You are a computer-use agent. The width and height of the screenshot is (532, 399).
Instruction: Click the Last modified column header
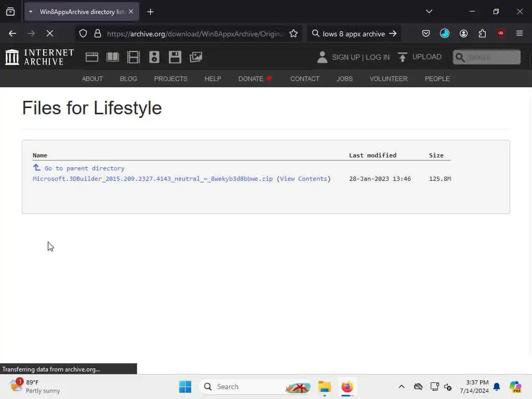373,155
